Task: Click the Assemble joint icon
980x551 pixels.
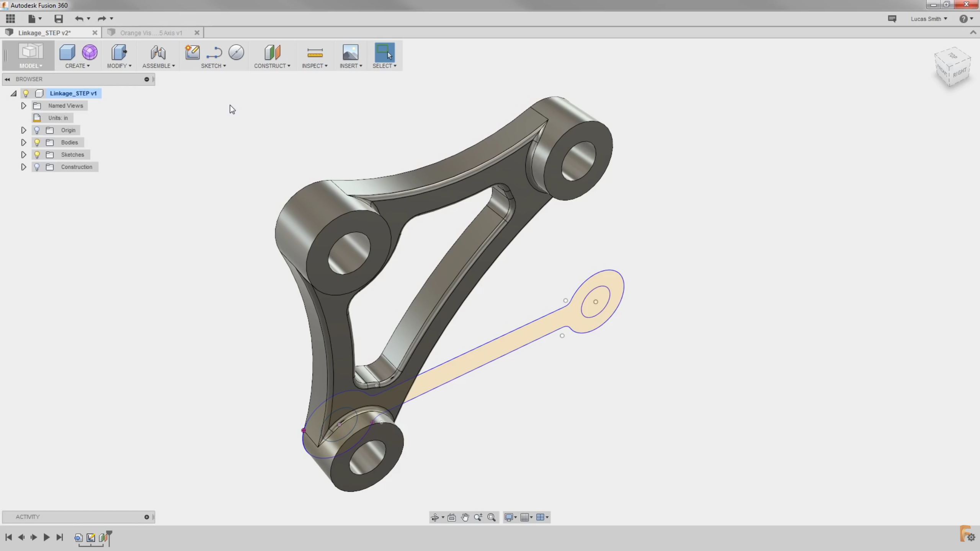Action: pyautogui.click(x=158, y=52)
